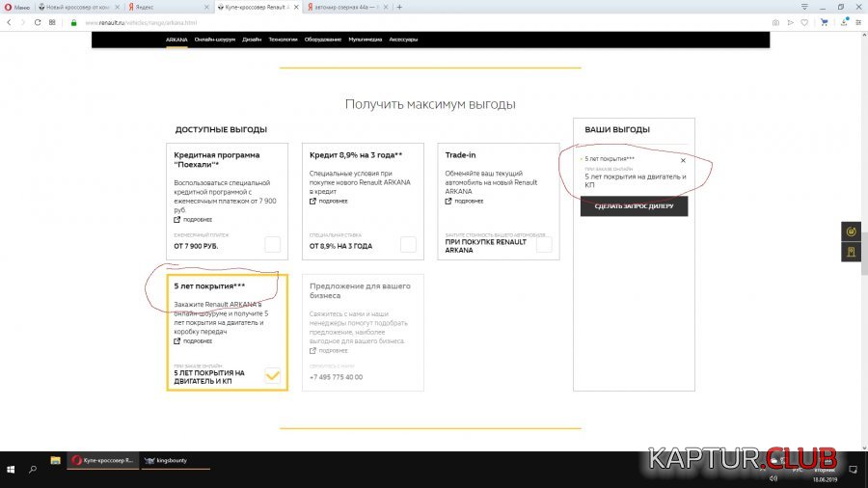868x488 pixels.
Task: Switch to Яндекс browser tab
Action: tap(166, 7)
